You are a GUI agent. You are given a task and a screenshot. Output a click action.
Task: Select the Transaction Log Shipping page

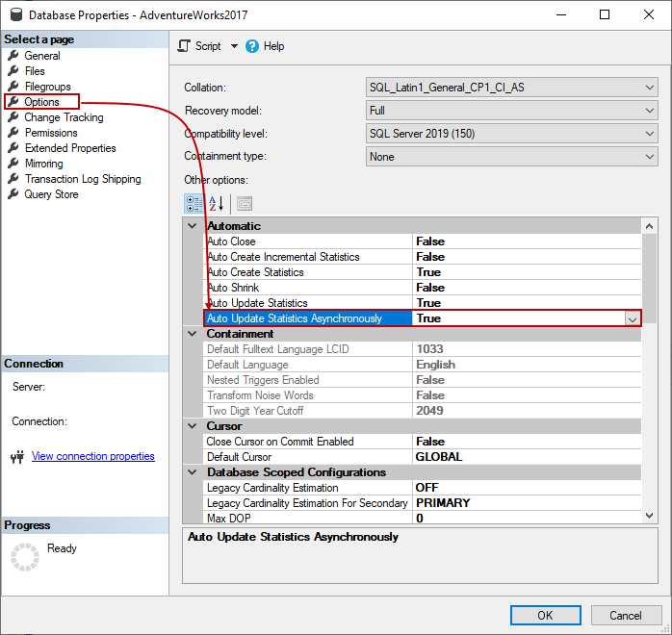tap(82, 179)
